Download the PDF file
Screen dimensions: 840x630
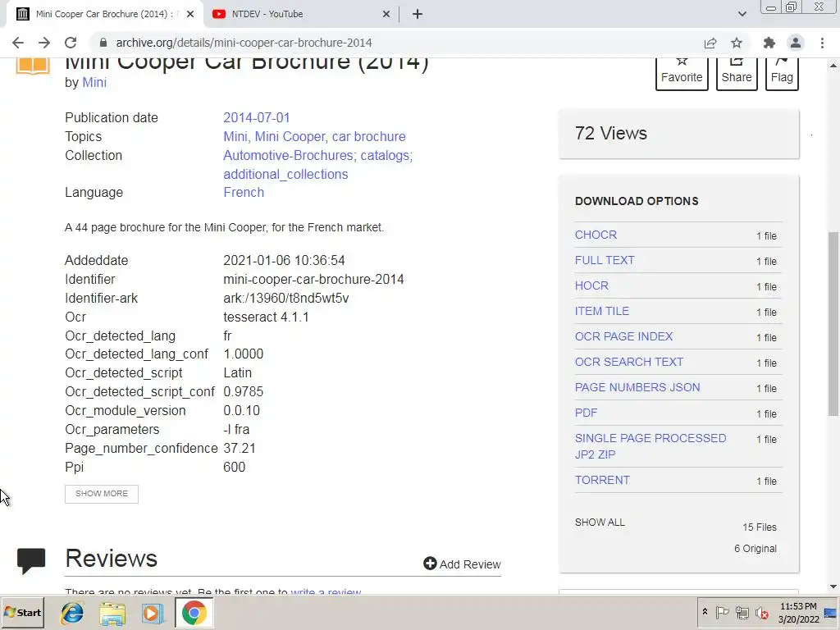586,413
